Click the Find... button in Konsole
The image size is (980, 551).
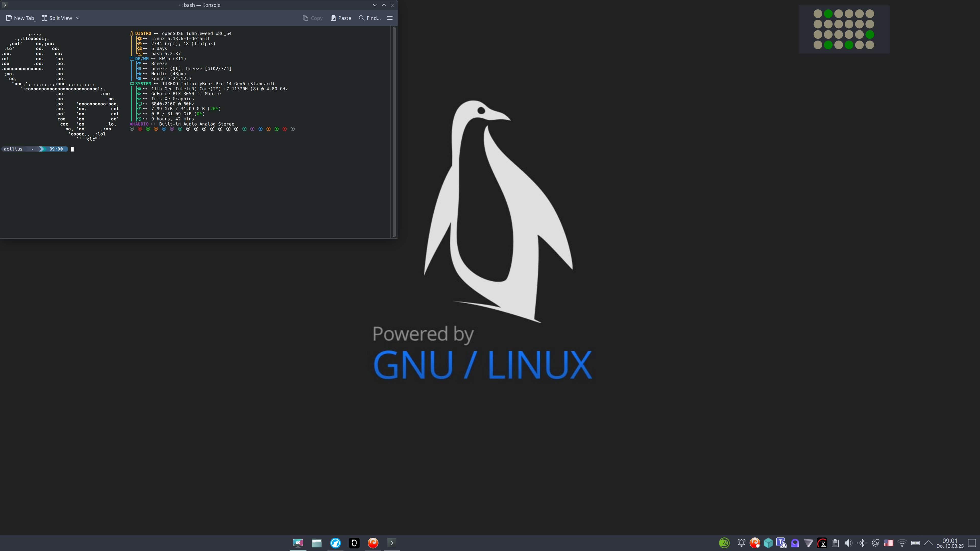point(370,18)
